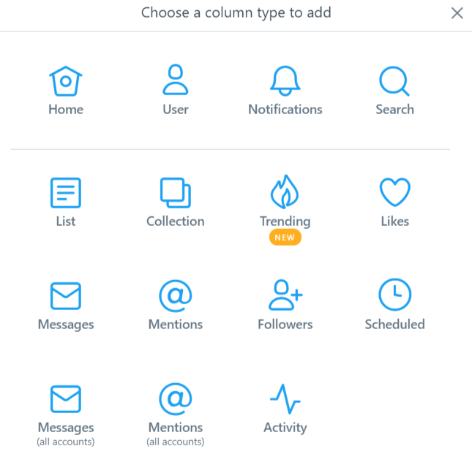Select the Collection column icon
The width and height of the screenshot is (472, 476).
(x=176, y=193)
